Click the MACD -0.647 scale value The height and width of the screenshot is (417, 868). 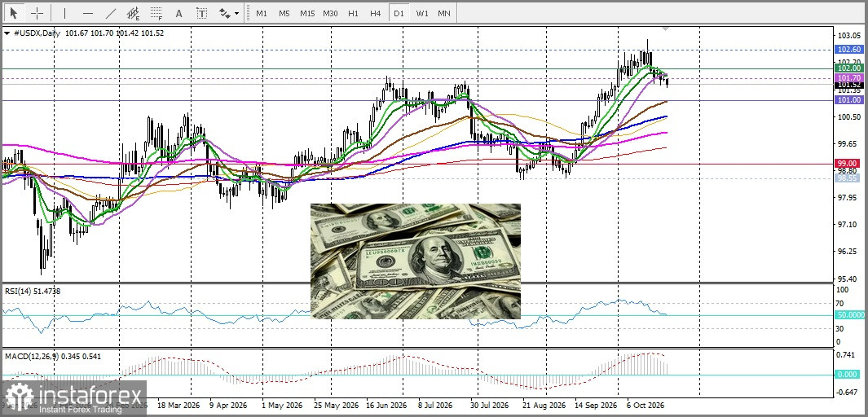[848, 392]
